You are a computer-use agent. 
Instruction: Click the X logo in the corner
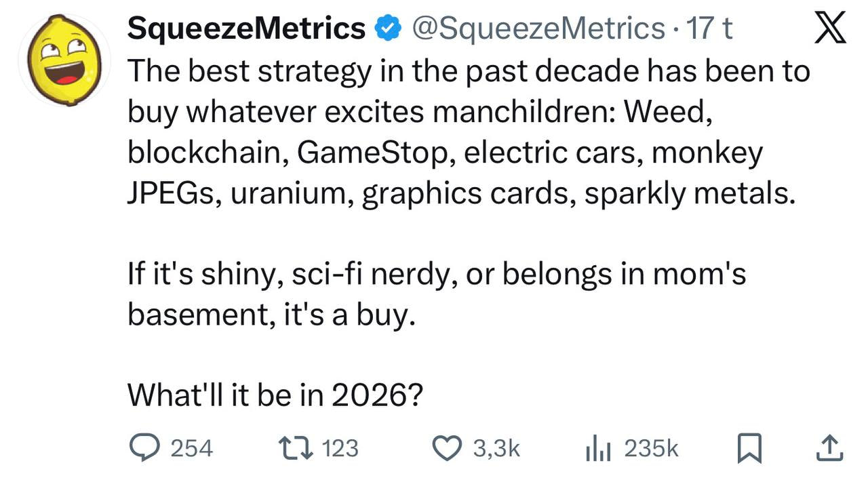coord(830,27)
